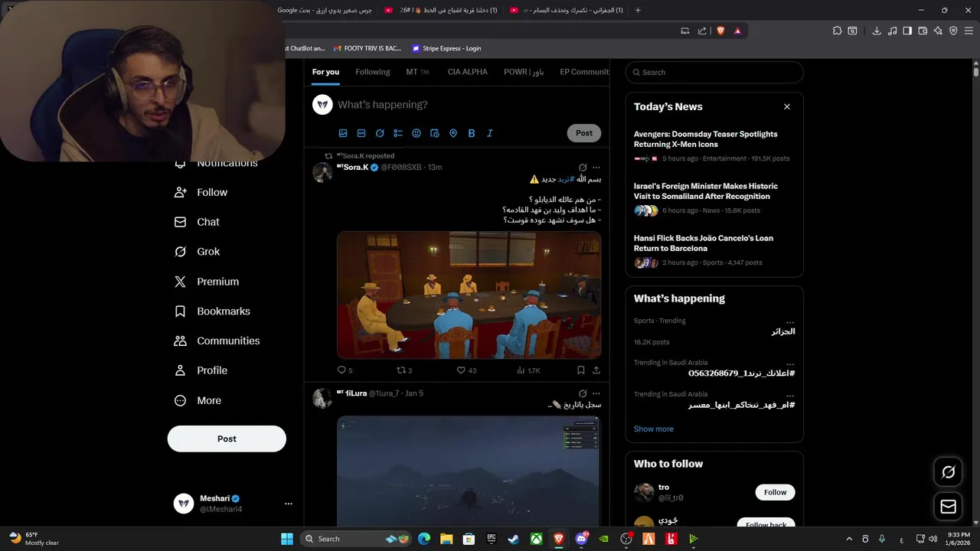Open the MT list tab

point(417,72)
